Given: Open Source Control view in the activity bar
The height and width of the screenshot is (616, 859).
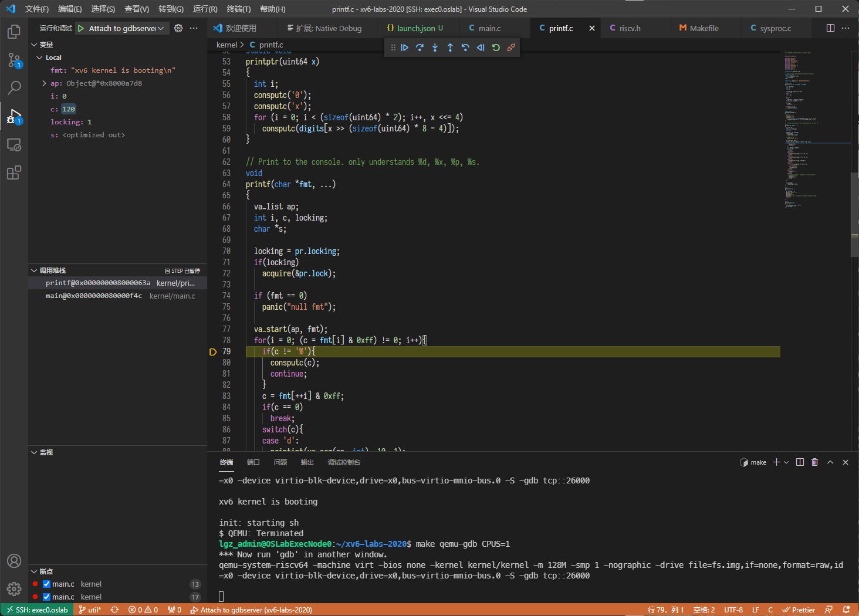Looking at the screenshot, I should [13, 59].
